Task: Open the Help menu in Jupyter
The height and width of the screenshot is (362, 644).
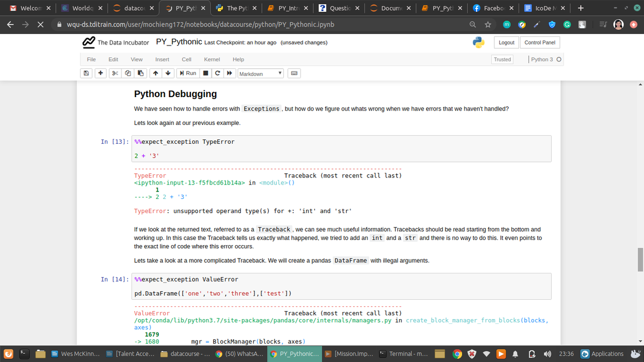Action: click(238, 60)
